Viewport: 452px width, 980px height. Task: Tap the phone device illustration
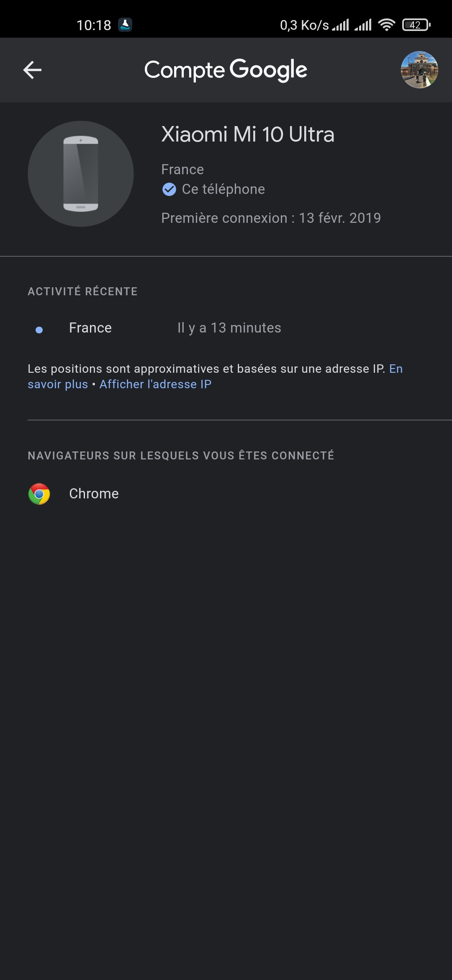81,174
